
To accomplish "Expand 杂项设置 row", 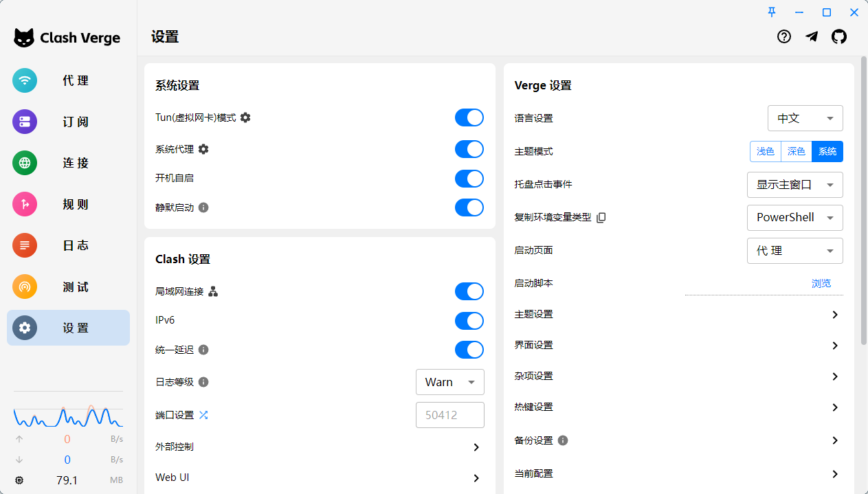I will click(679, 377).
